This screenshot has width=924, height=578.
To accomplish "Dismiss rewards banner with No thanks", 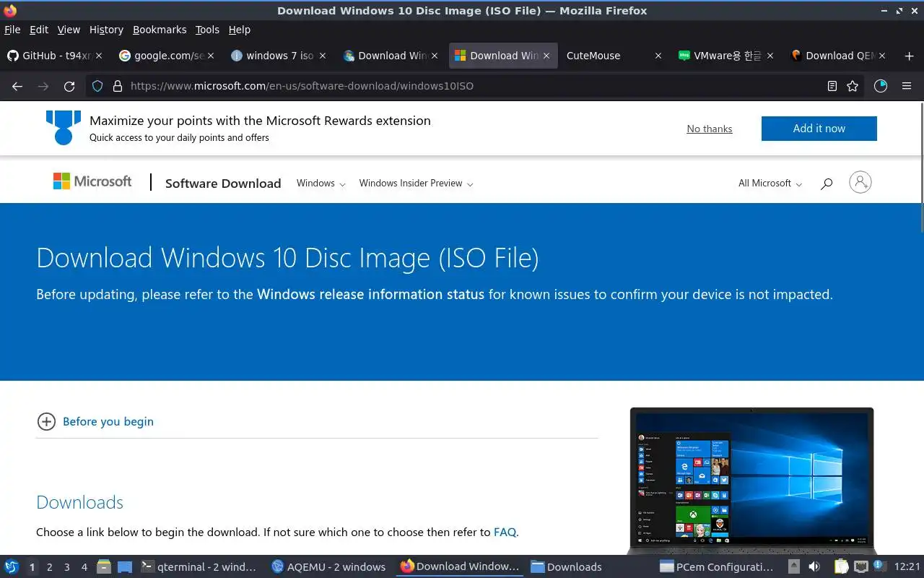I will tap(710, 129).
